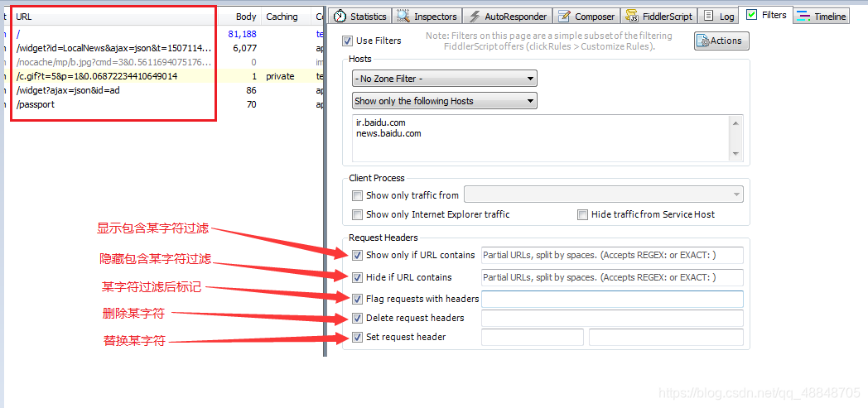Image resolution: width=868 pixels, height=408 pixels.
Task: Select the /widget?id=LocalNews session row
Action: point(162,48)
